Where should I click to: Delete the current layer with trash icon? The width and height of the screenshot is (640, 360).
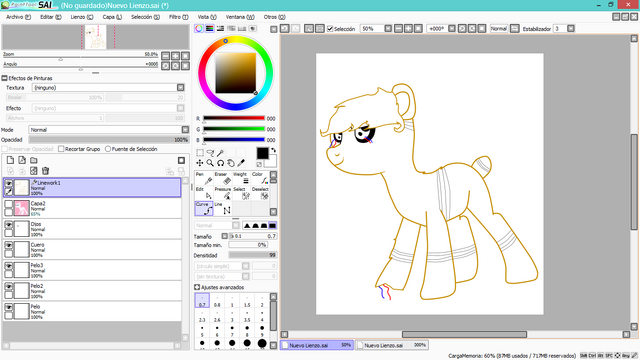pyautogui.click(x=45, y=171)
